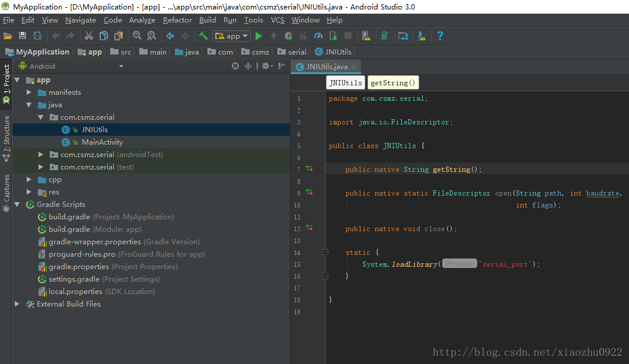
Task: Click the Stop square icon
Action: [348, 36]
